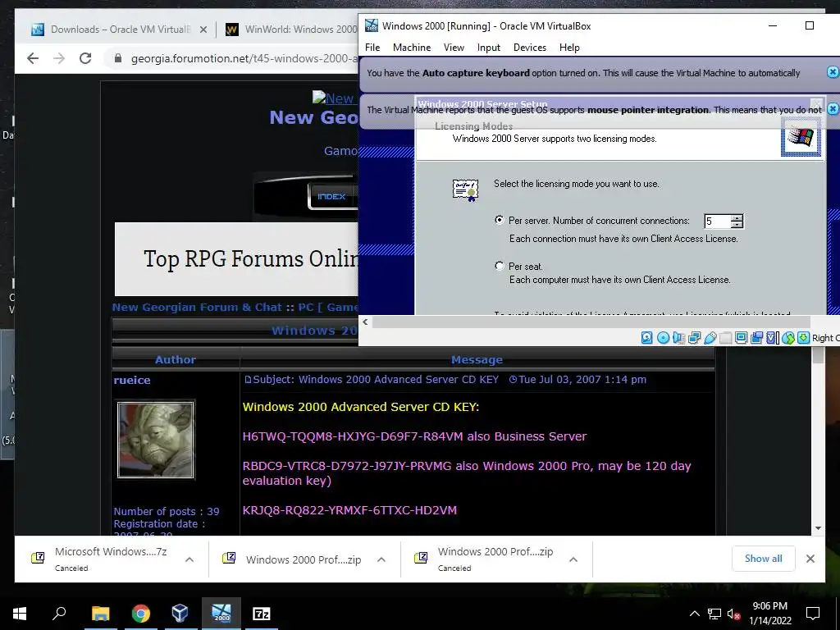The image size is (840, 630).
Task: Open the File menu in VirtualBox
Action: 372,47
